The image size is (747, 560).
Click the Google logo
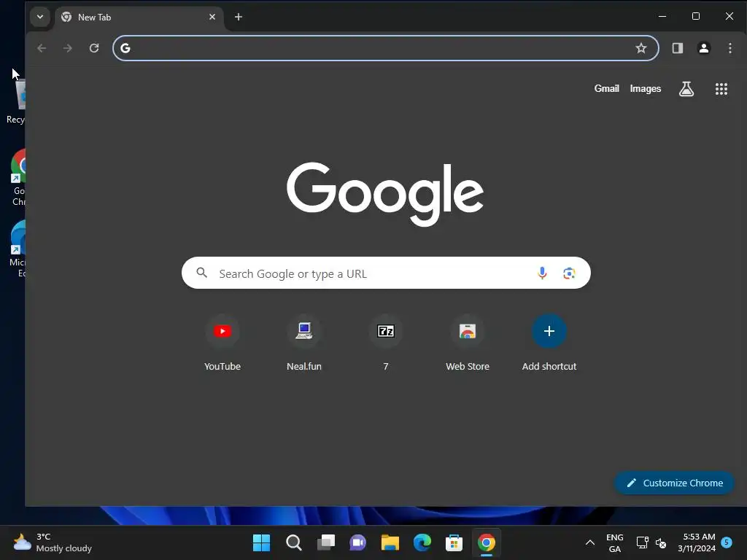point(385,194)
